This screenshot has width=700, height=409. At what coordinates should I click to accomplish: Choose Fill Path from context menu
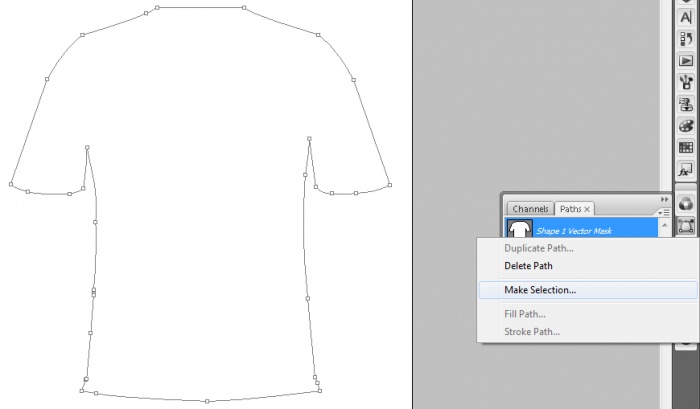coord(525,314)
